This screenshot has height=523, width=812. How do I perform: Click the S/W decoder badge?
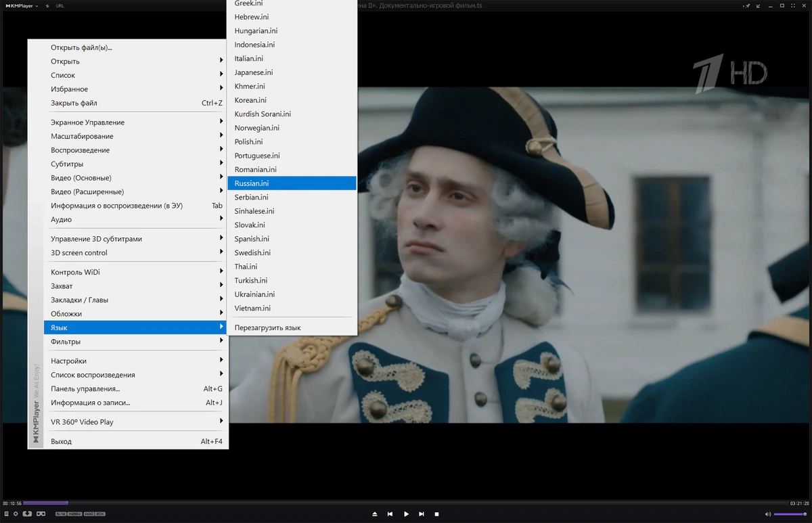click(61, 514)
